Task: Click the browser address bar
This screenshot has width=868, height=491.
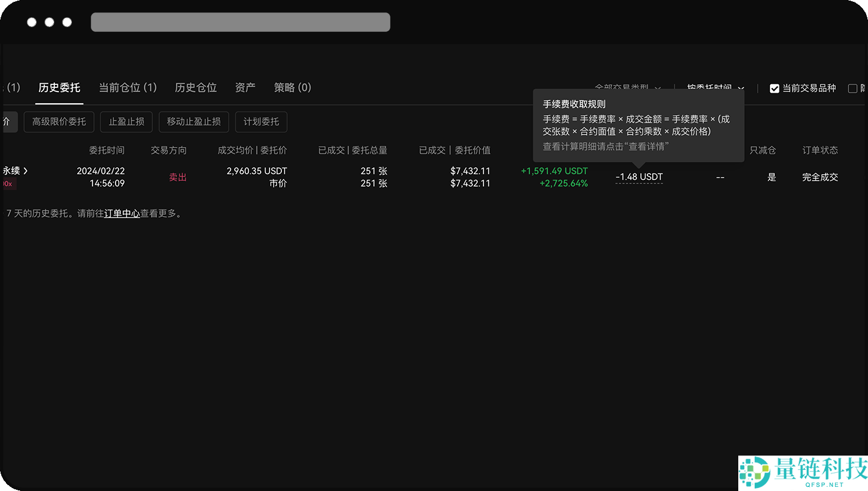Action: click(240, 22)
